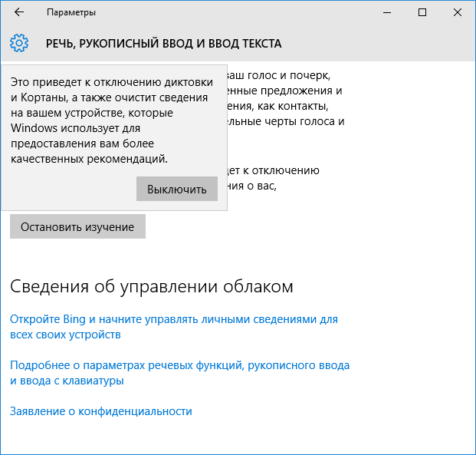Image resolution: width=476 pixels, height=455 pixels.
Task: Go back with the arrow icon
Action: [x=19, y=12]
